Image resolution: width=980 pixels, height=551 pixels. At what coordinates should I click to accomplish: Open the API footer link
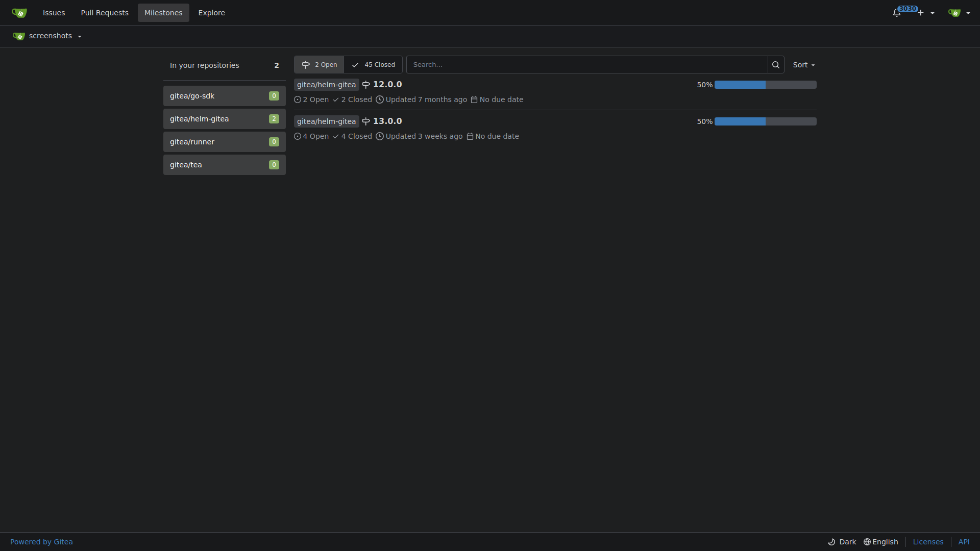point(964,542)
